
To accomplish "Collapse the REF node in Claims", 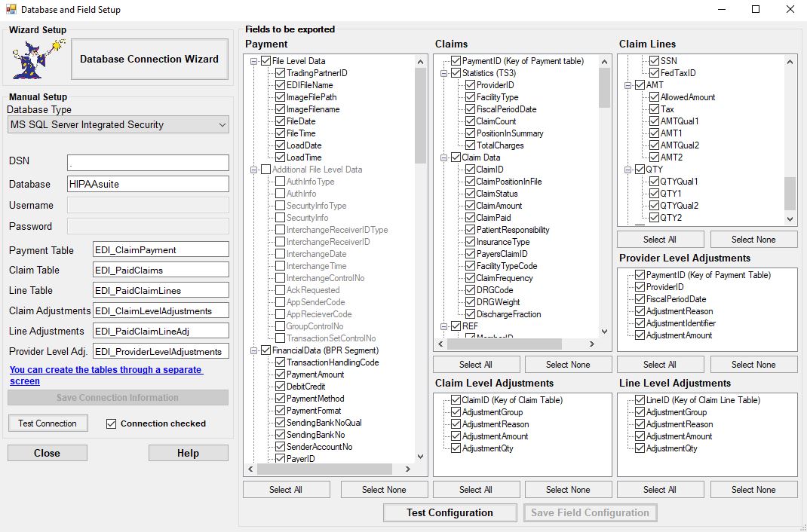I will (x=443, y=326).
